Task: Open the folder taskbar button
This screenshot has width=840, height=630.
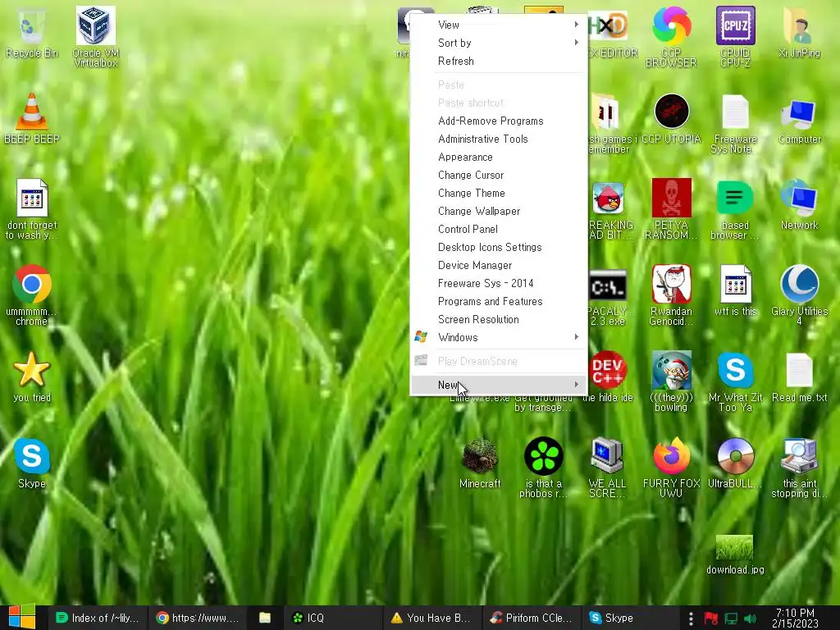Action: [x=265, y=618]
